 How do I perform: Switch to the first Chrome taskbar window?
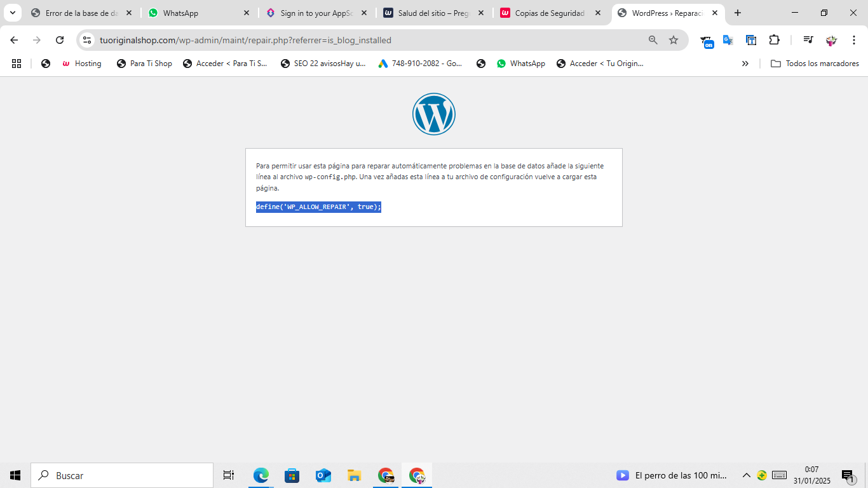386,475
